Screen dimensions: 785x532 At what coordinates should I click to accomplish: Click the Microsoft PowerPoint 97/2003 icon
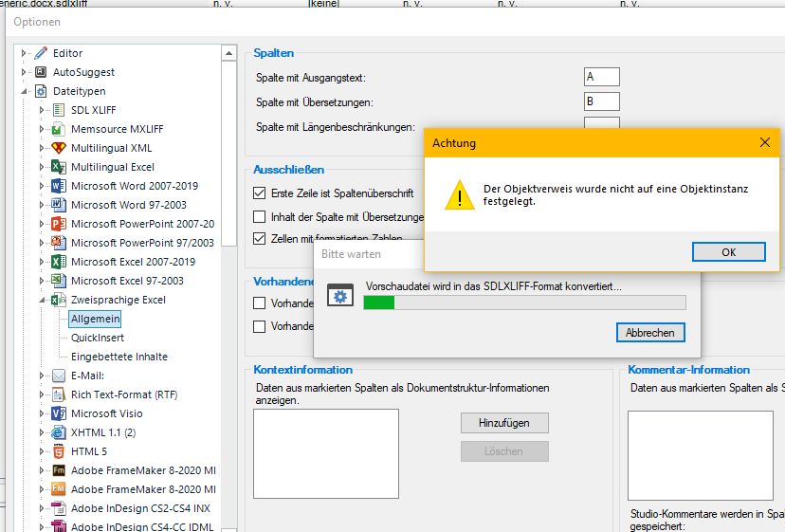[x=59, y=243]
